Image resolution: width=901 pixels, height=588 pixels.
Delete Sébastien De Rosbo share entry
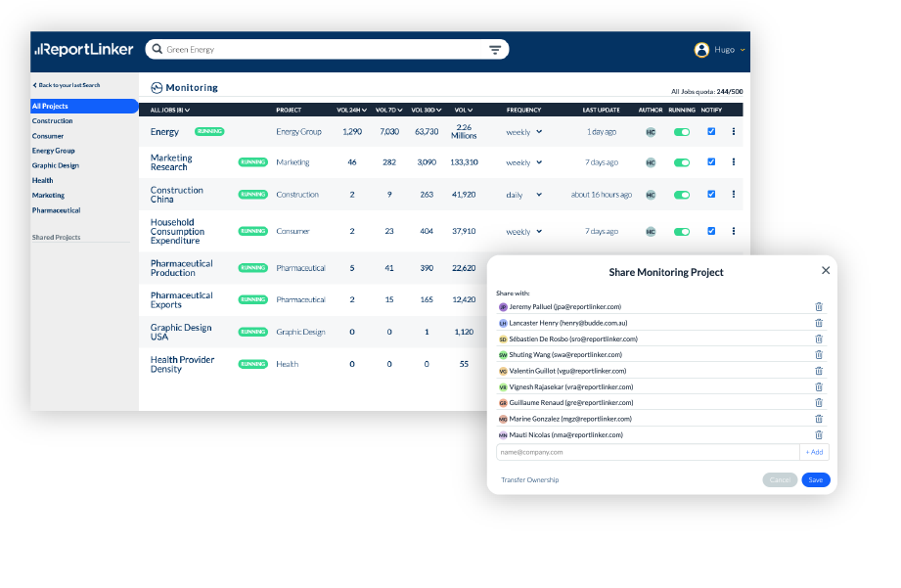(819, 339)
